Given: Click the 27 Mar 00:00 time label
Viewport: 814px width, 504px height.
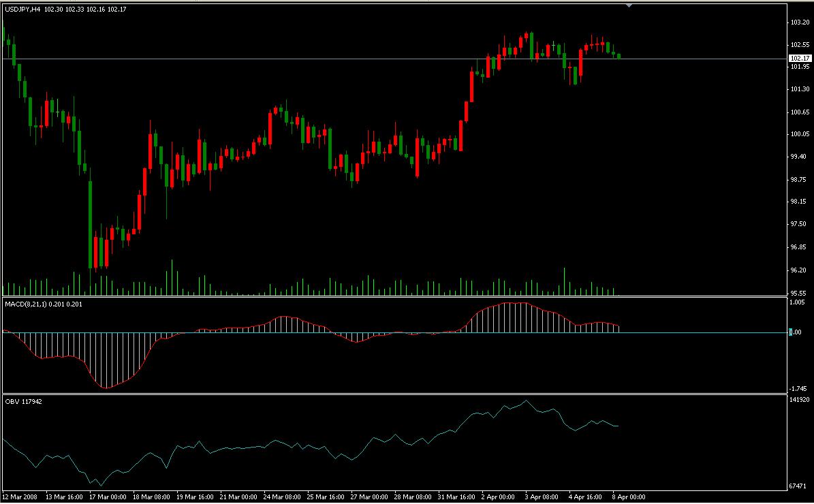Looking at the screenshot, I should (369, 497).
